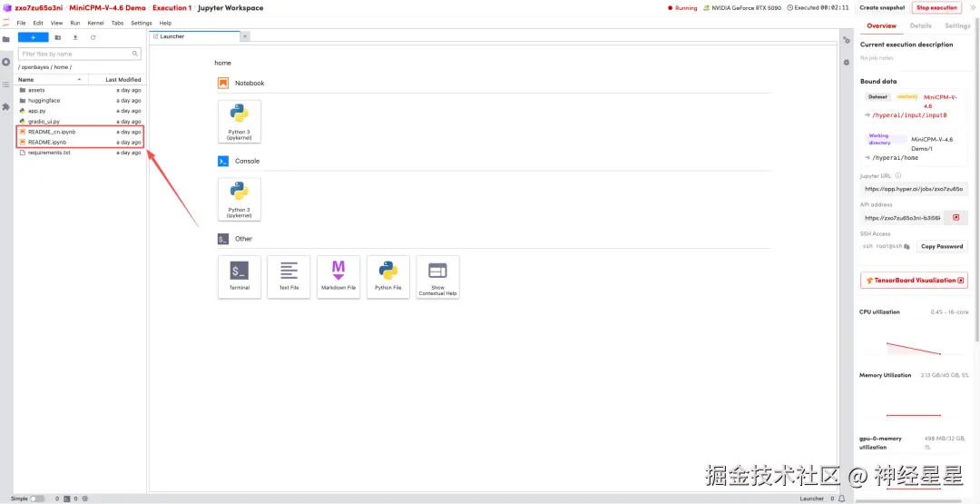Image resolution: width=980 pixels, height=504 pixels.
Task: Open the Running Terminals and Kernels sidebar icon
Action: [6, 62]
